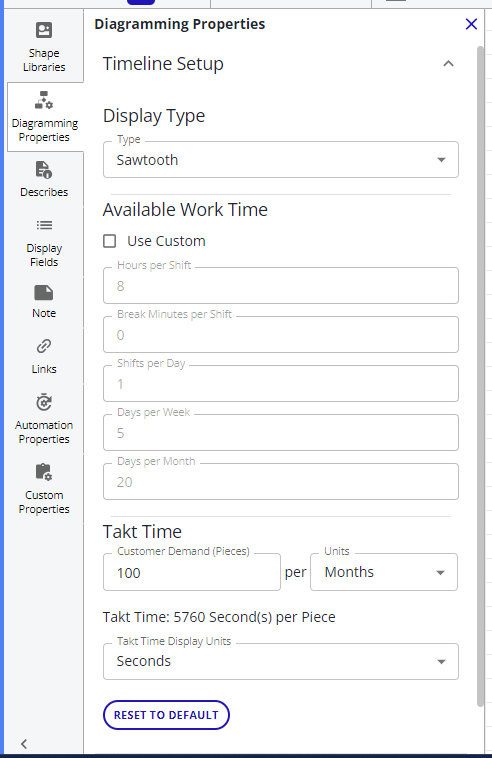Open the Display Type dropdown showing Sawtooth
492x758 pixels.
(281, 160)
